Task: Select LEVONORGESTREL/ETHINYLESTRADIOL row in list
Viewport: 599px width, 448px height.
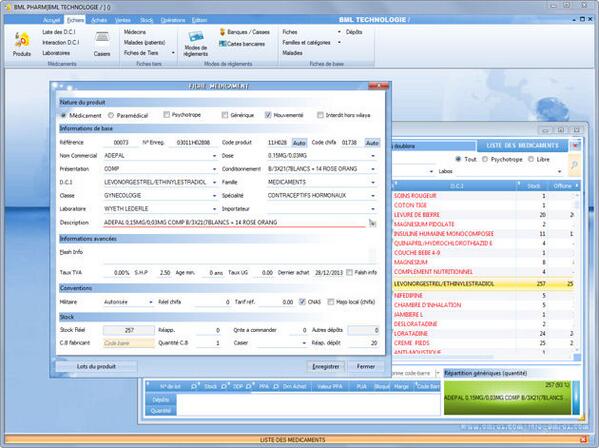Action: tap(484, 284)
